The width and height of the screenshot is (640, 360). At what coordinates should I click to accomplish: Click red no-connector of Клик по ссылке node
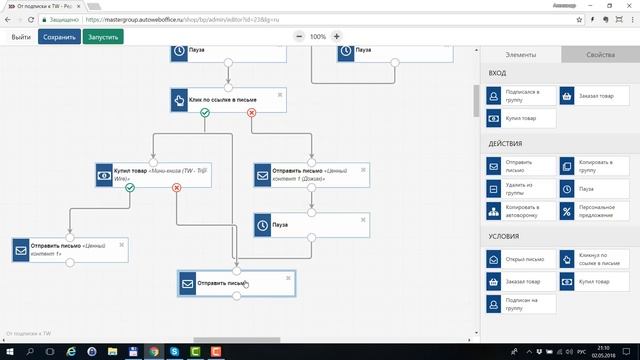click(x=251, y=113)
